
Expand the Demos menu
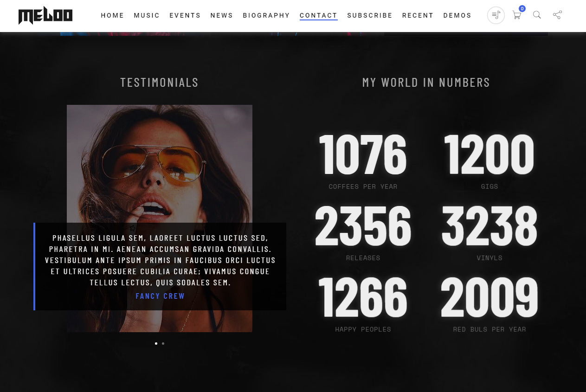tap(457, 15)
